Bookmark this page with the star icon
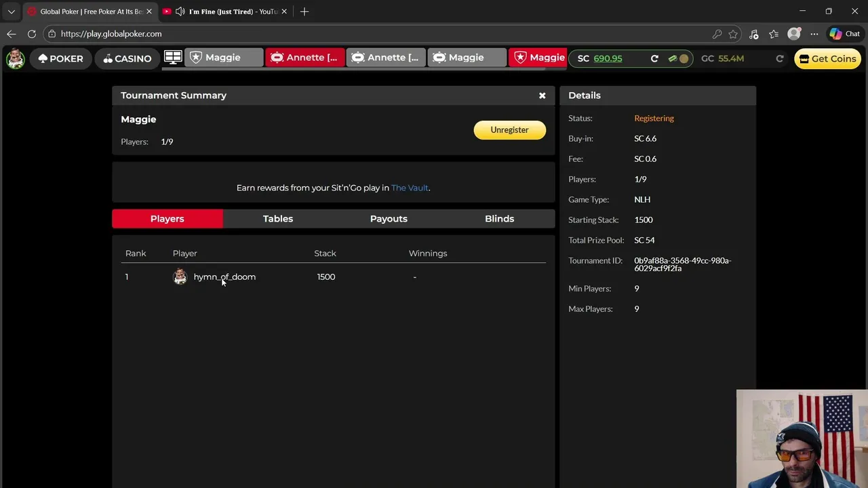 click(x=733, y=34)
